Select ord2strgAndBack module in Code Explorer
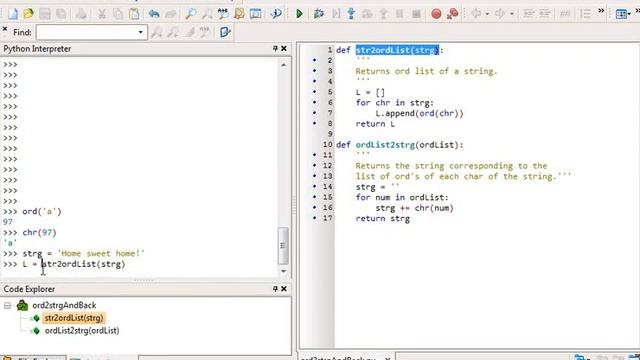 [x=64, y=305]
